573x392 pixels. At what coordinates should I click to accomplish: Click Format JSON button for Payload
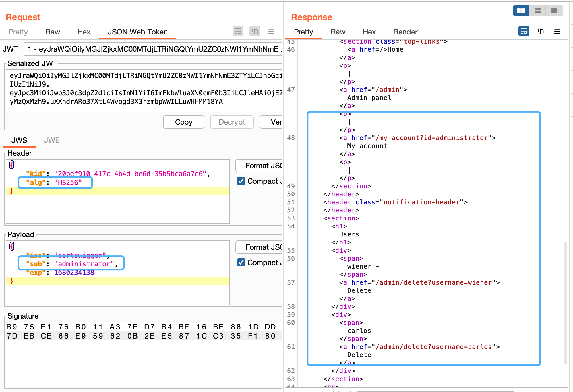[x=260, y=247]
